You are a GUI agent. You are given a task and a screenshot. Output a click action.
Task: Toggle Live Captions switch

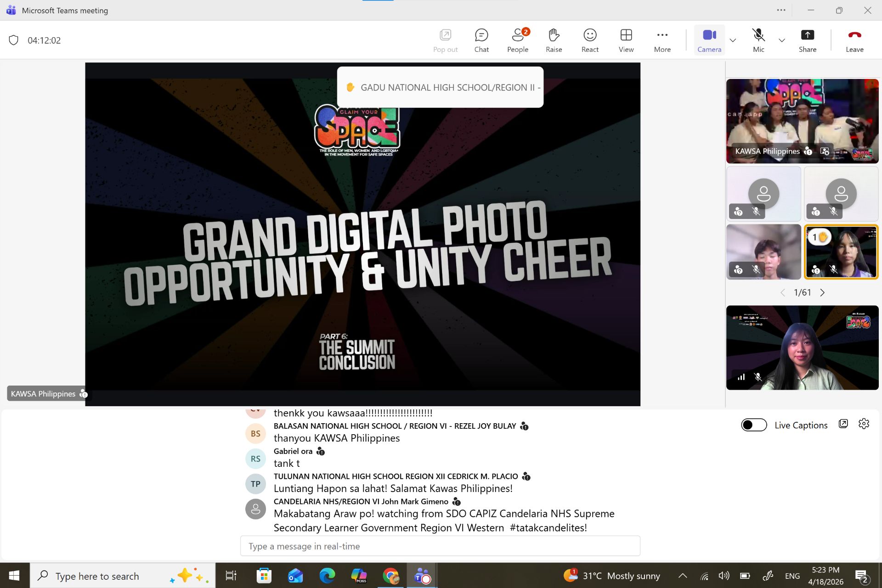coord(754,425)
